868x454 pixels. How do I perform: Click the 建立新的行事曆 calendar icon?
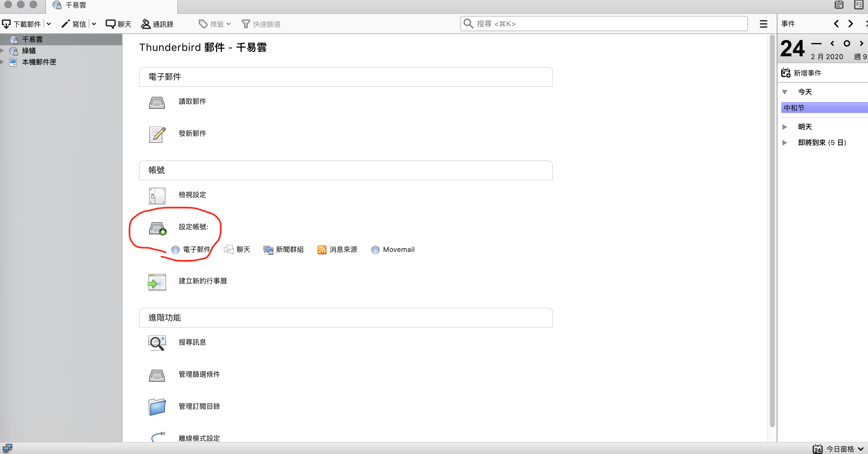(157, 282)
